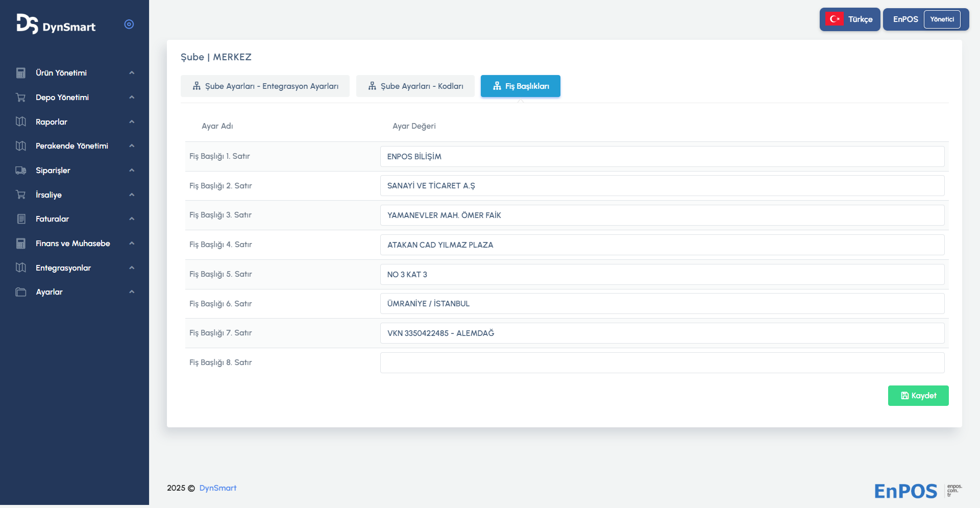
Task: Expand the Finans ve Muhasebe chevron
Action: click(x=132, y=244)
